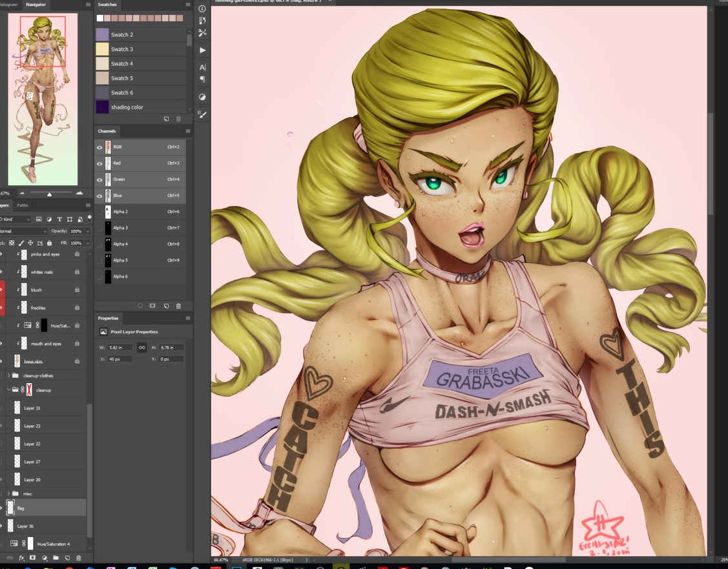Screen dimensions: 728x569
Task: Delete current channel trash icon
Action: click(178, 306)
